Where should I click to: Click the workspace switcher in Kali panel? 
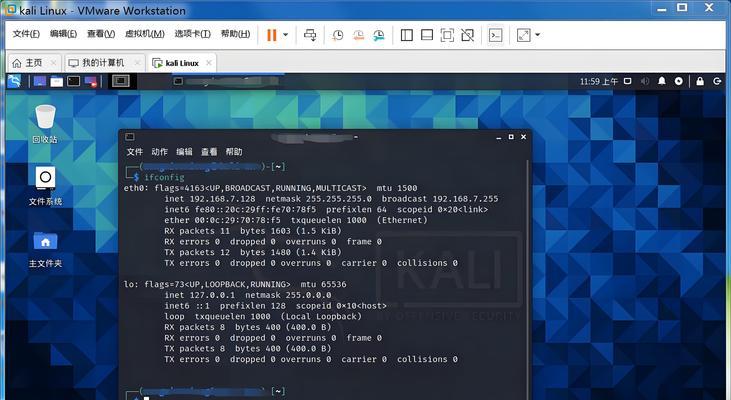point(121,81)
